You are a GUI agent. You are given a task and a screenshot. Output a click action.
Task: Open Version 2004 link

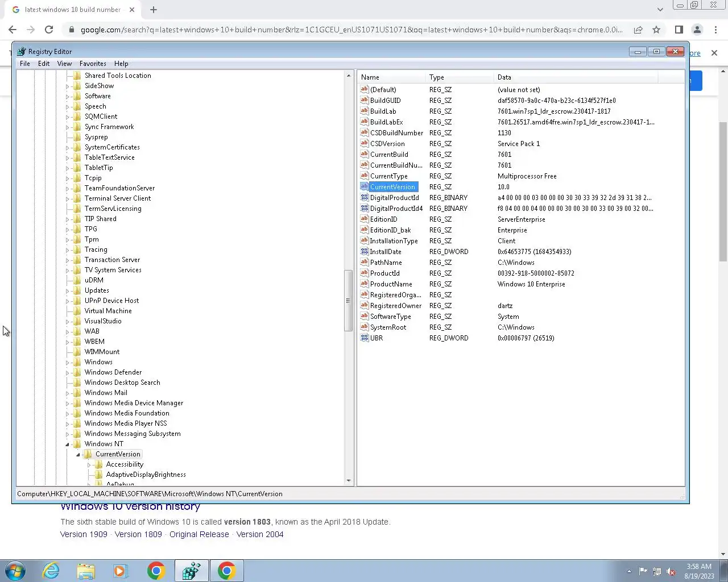[x=260, y=534]
